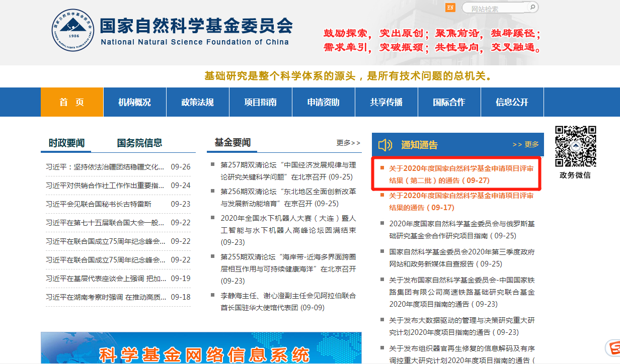Open the 申请资助 navigation item

[323, 102]
